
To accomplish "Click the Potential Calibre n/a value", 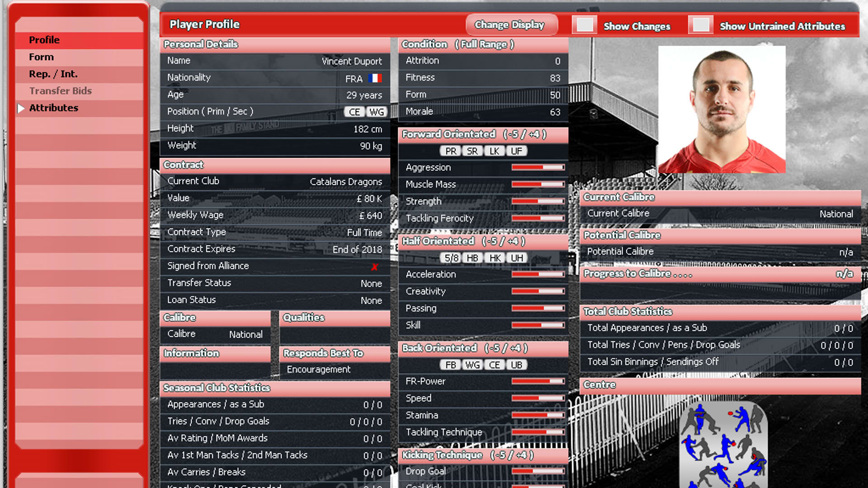I will click(846, 252).
